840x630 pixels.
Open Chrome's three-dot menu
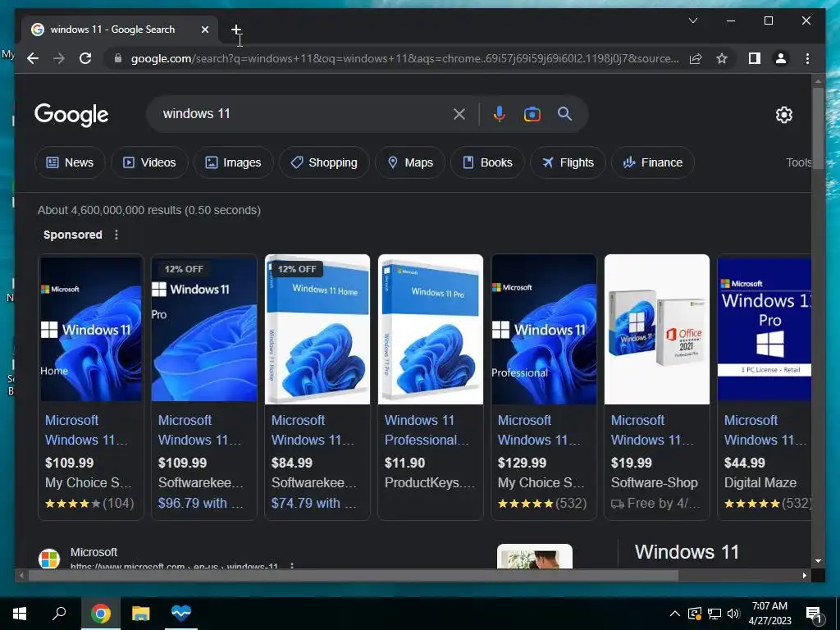[x=807, y=58]
